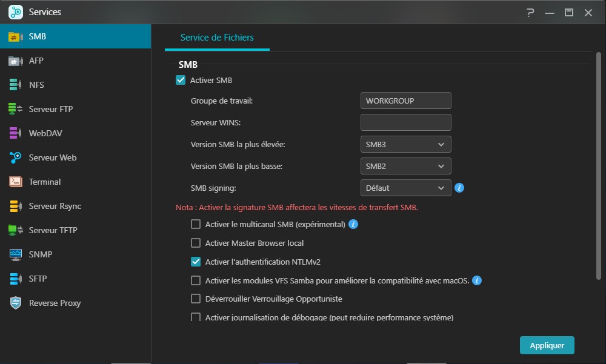606x364 pixels.
Task: Expand Version SMB la plus élevée dropdown
Action: click(x=405, y=144)
